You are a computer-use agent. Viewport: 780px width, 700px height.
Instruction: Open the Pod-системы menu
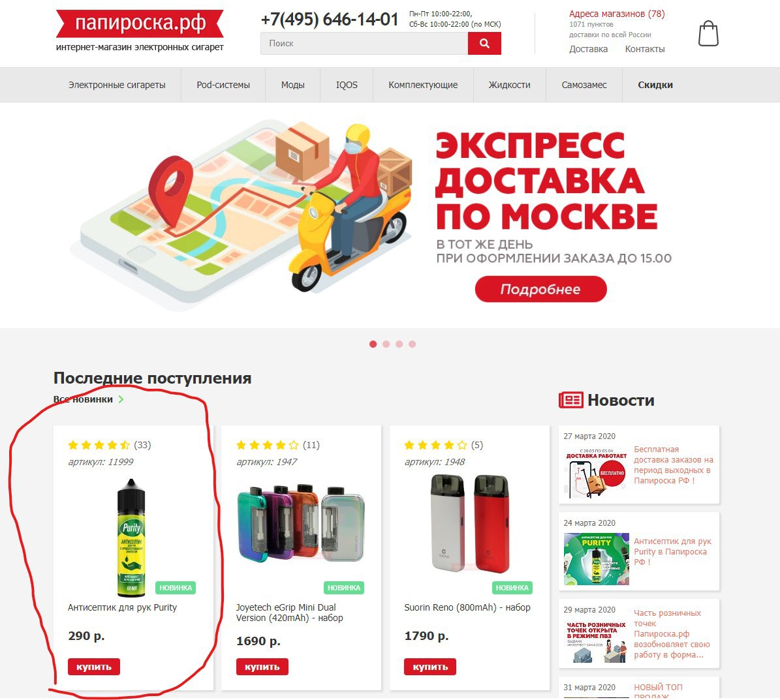pos(223,85)
